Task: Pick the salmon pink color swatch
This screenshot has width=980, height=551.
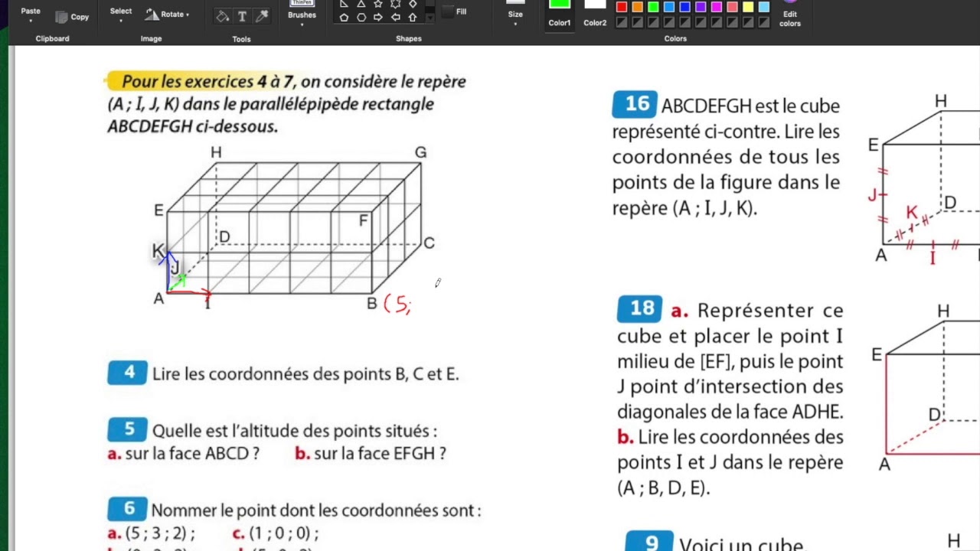Action: (733, 7)
